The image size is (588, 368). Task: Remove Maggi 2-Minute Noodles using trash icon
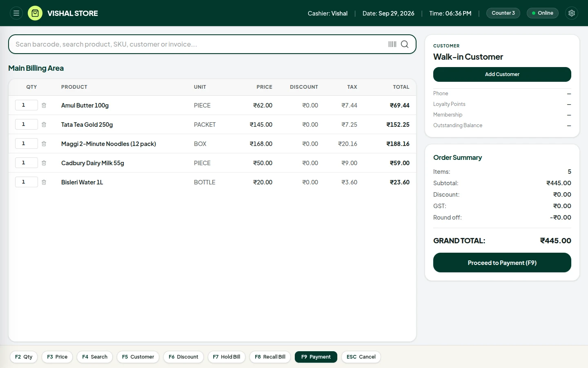click(44, 144)
